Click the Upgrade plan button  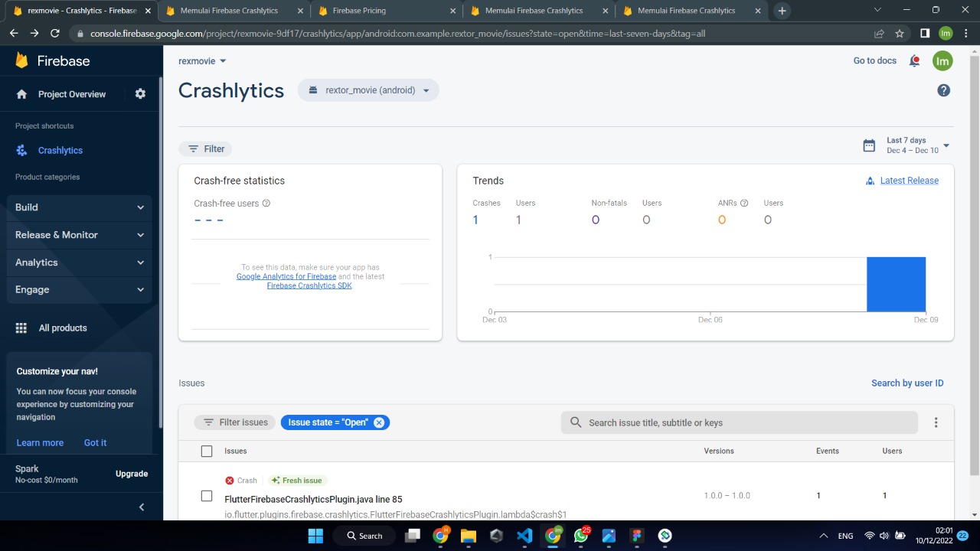point(132,474)
